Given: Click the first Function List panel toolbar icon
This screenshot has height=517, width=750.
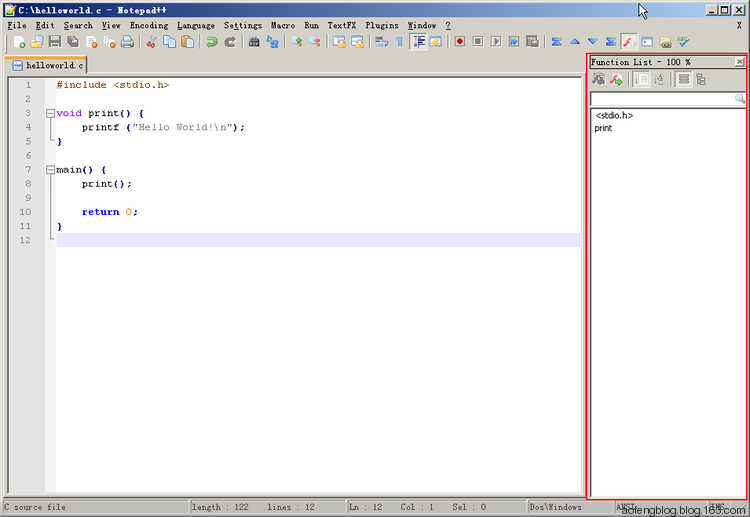Looking at the screenshot, I should click(598, 79).
